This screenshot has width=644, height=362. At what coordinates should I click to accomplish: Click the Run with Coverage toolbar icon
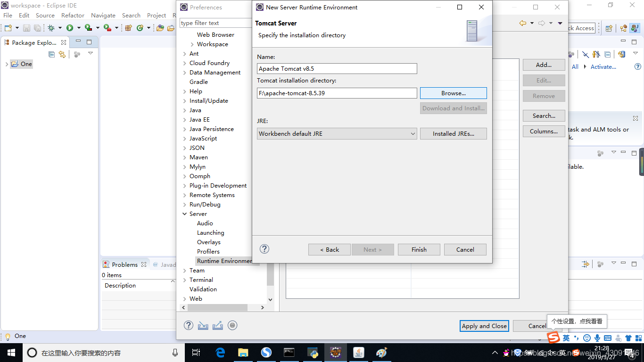(88, 28)
